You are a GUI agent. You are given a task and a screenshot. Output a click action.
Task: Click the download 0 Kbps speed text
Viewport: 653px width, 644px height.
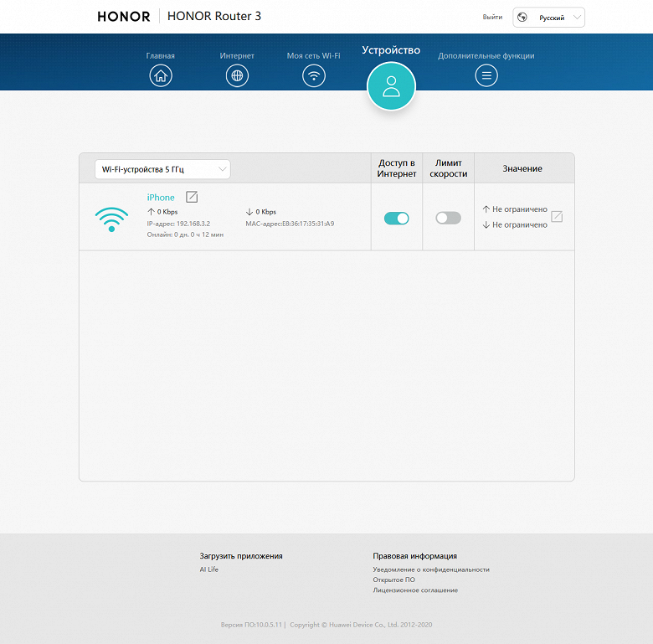click(265, 212)
